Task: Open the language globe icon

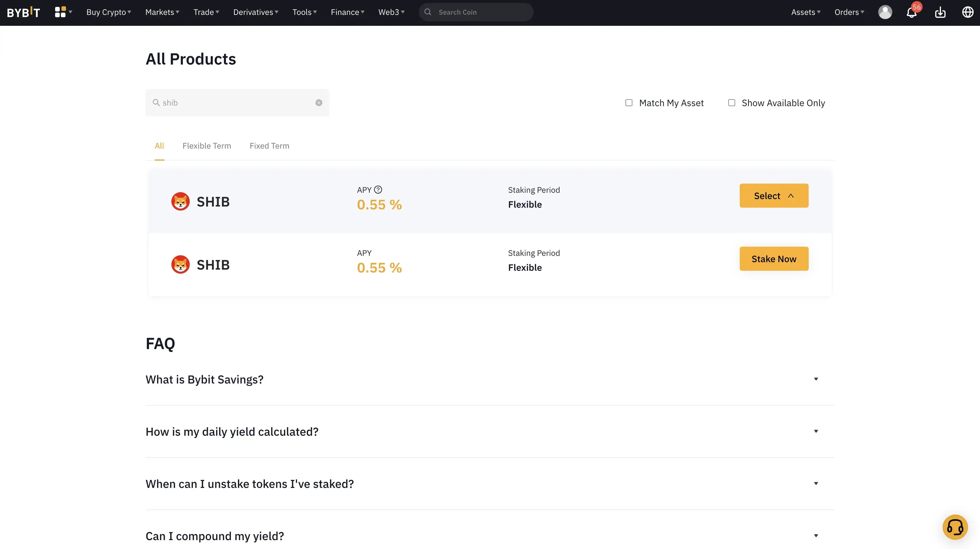Action: [x=967, y=12]
